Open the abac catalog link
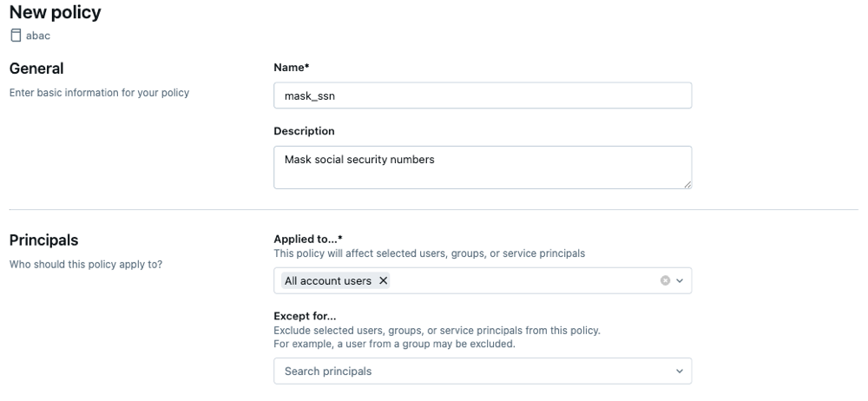This screenshot has height=401, width=868. [x=38, y=36]
